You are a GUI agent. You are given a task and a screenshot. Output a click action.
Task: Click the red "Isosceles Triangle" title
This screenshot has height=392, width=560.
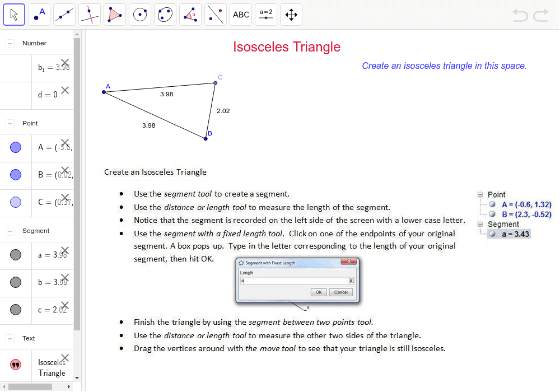(x=287, y=47)
